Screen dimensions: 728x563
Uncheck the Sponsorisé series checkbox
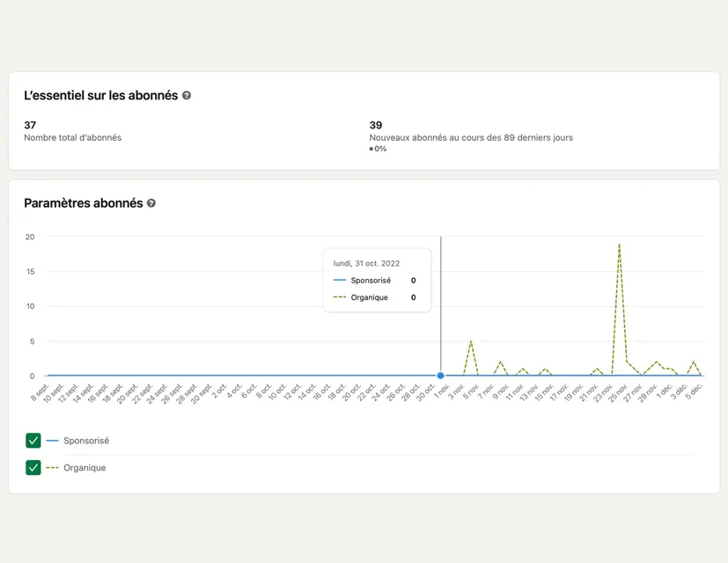(x=33, y=441)
